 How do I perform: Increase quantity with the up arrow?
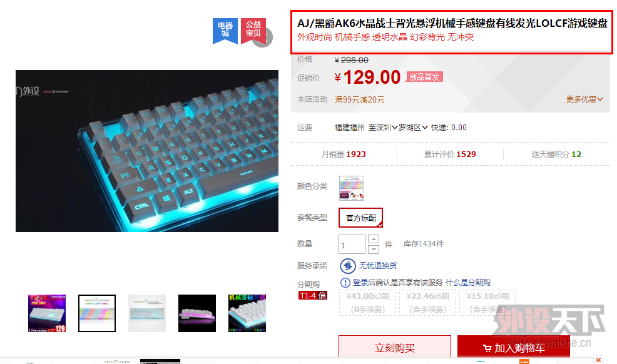(x=374, y=239)
